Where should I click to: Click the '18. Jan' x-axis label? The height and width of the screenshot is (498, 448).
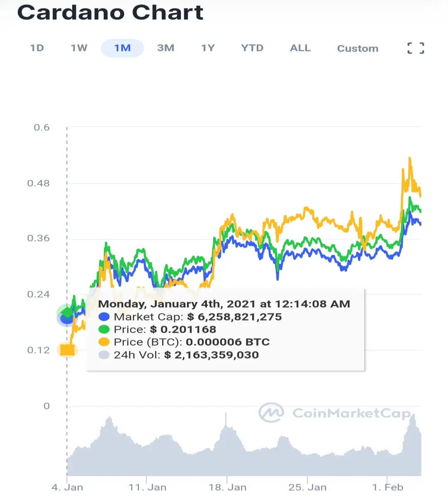coord(227,487)
